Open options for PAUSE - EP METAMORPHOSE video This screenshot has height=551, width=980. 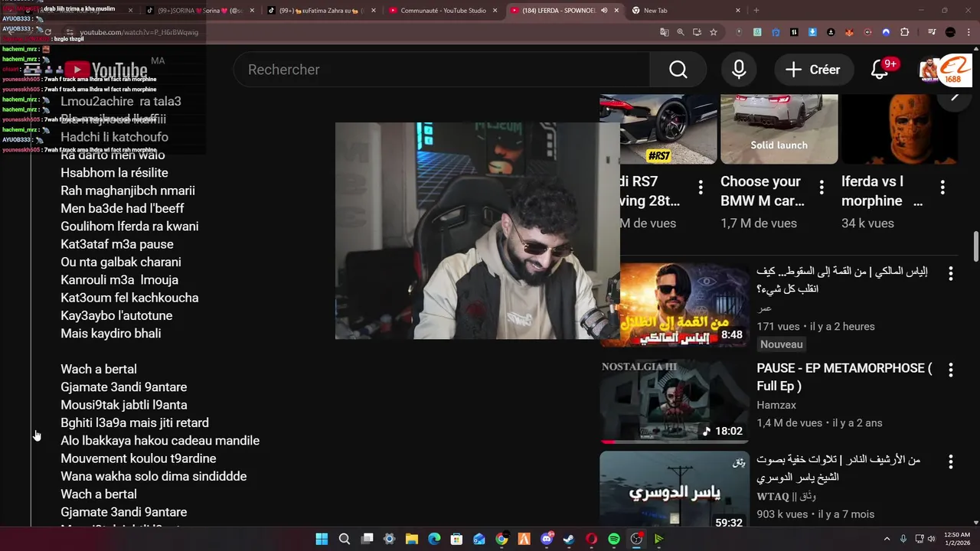[950, 370]
